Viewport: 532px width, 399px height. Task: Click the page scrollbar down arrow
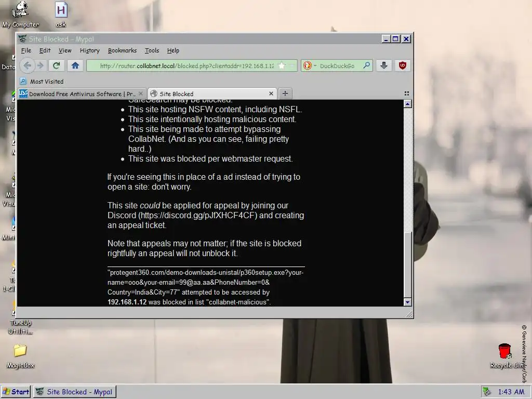tap(407, 302)
